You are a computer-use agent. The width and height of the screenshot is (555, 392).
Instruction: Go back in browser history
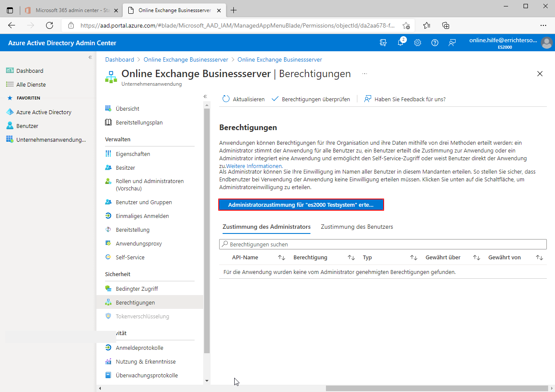pos(12,25)
